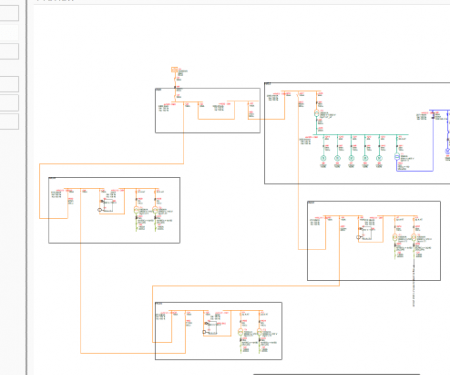Select the transformer symbol feeding the green busbar
This screenshot has width=450, height=375.
pyautogui.click(x=317, y=113)
